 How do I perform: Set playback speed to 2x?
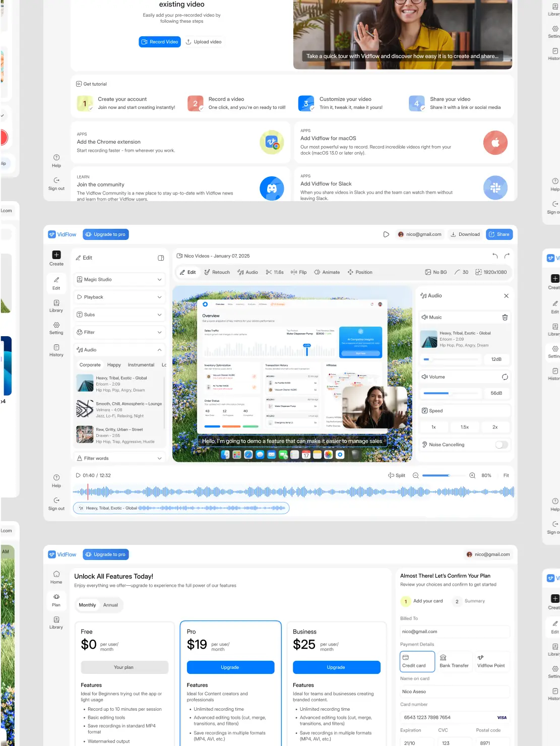coord(495,427)
